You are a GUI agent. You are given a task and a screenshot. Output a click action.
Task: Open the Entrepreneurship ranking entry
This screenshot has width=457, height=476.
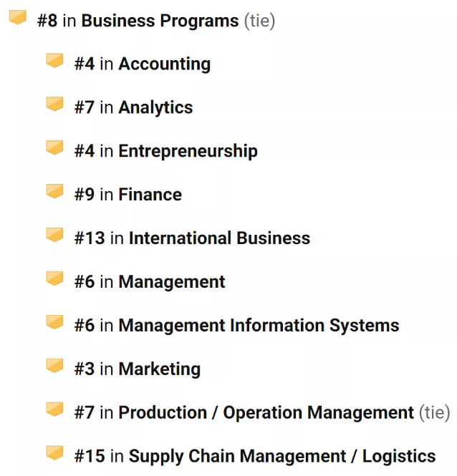coord(166,151)
